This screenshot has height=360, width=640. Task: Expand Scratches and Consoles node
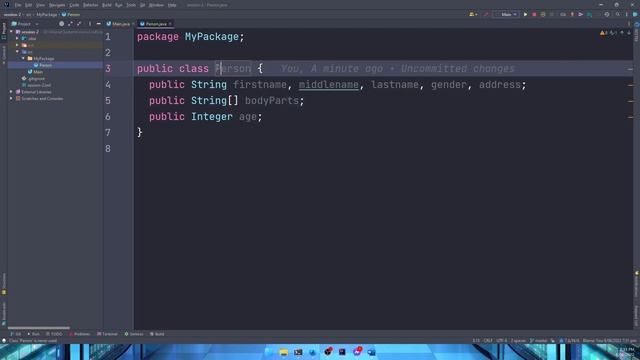[x=11, y=98]
